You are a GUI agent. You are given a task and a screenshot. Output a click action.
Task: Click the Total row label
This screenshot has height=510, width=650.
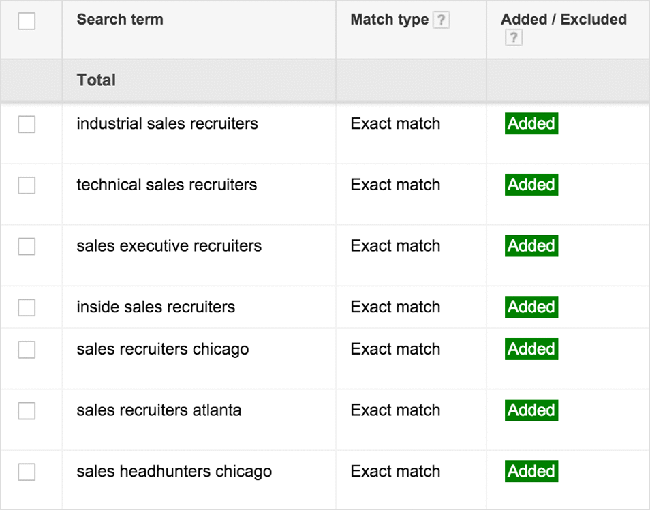pos(96,80)
